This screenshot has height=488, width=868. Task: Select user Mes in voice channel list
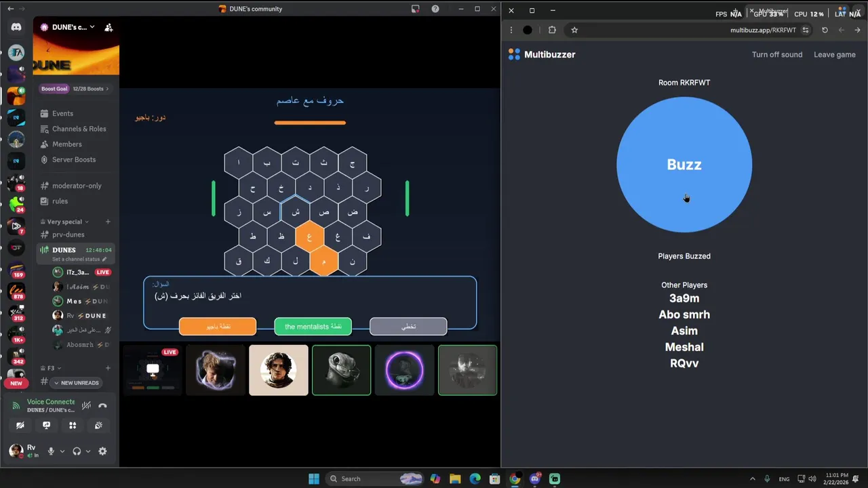(81, 301)
